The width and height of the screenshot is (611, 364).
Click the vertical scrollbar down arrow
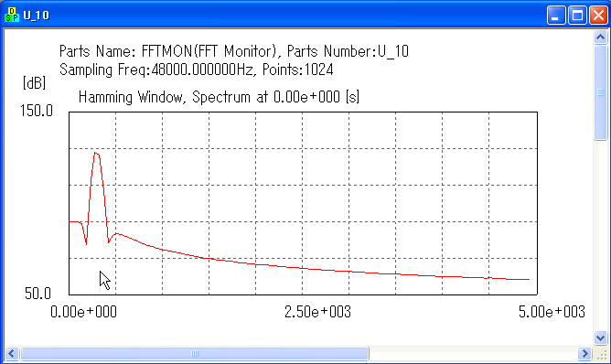600,337
